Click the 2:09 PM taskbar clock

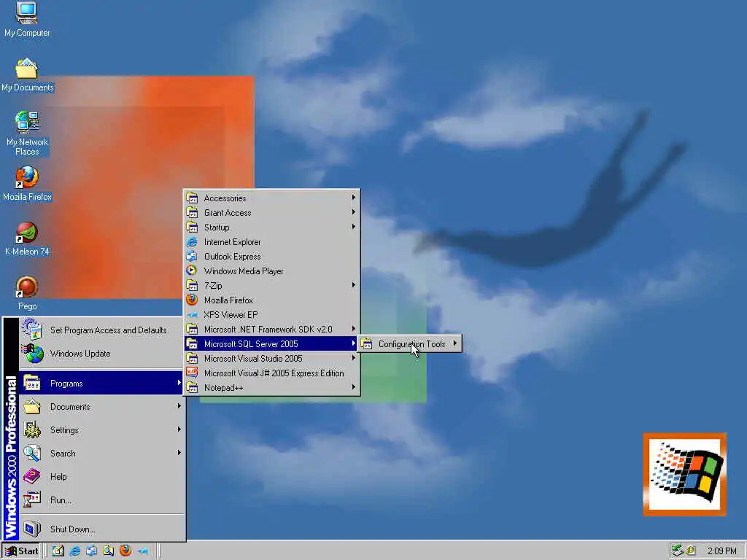721,551
